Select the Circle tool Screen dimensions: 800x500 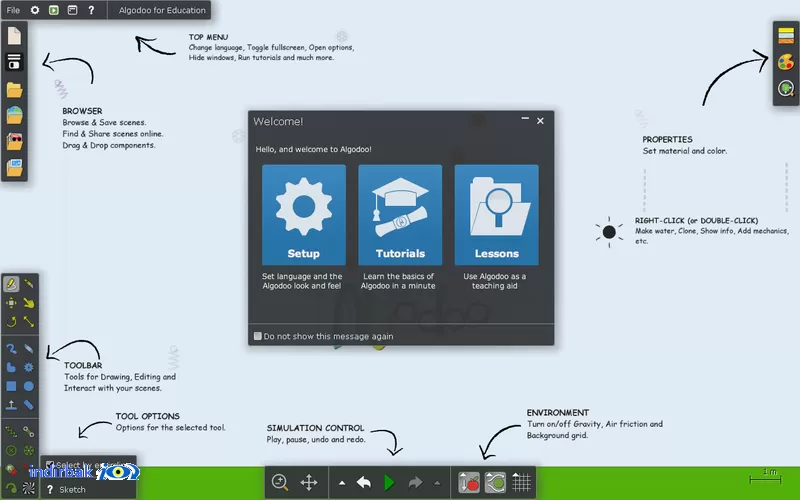pos(29,386)
